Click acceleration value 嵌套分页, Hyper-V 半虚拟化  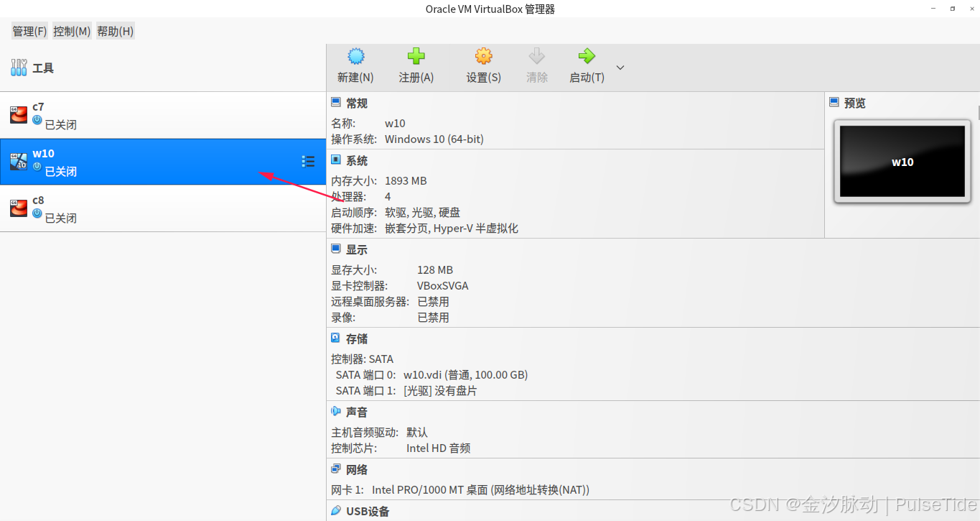(x=452, y=228)
